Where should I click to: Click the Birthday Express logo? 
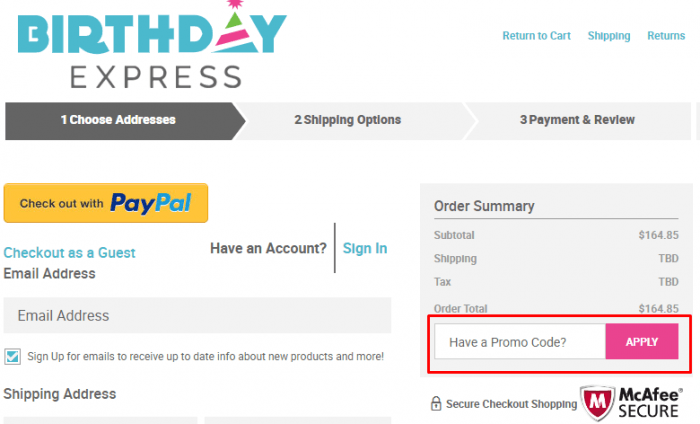click(152, 45)
